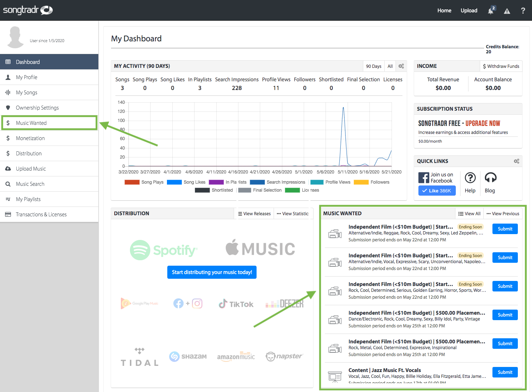532x392 pixels.
Task: Toggle Final Selection gray legend swatch
Action: click(245, 190)
